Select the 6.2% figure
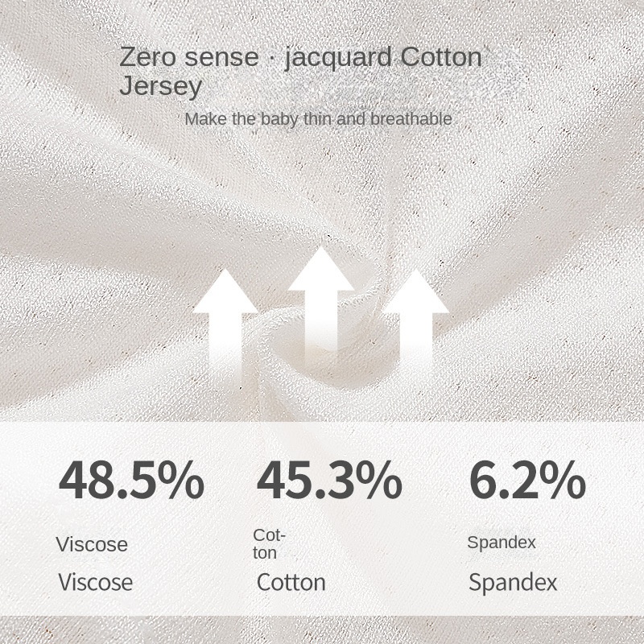This screenshot has width=644, height=644. [x=527, y=481]
